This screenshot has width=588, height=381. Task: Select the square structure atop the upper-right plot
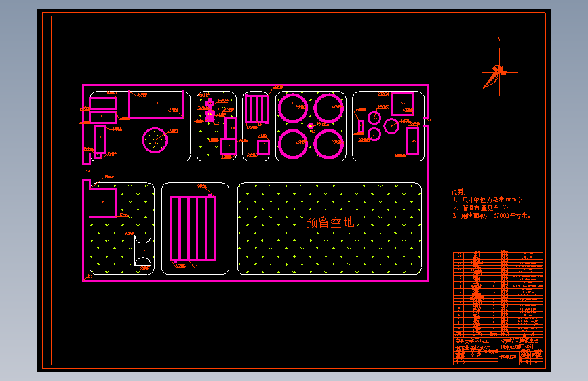(402, 104)
